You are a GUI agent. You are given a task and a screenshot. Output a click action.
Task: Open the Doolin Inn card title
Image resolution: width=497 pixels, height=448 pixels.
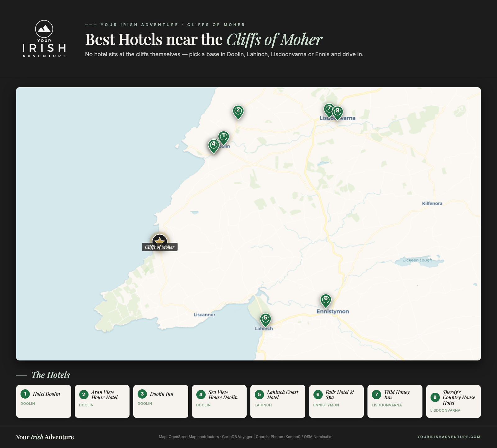point(162,394)
